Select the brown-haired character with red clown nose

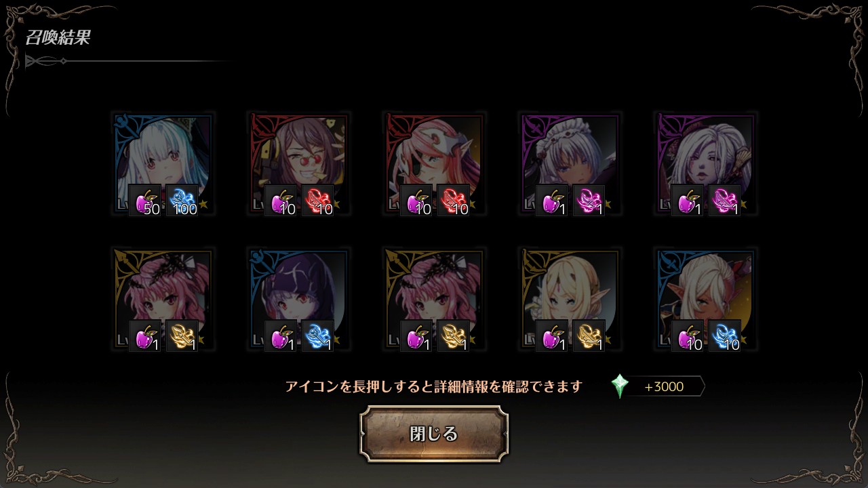point(299,163)
